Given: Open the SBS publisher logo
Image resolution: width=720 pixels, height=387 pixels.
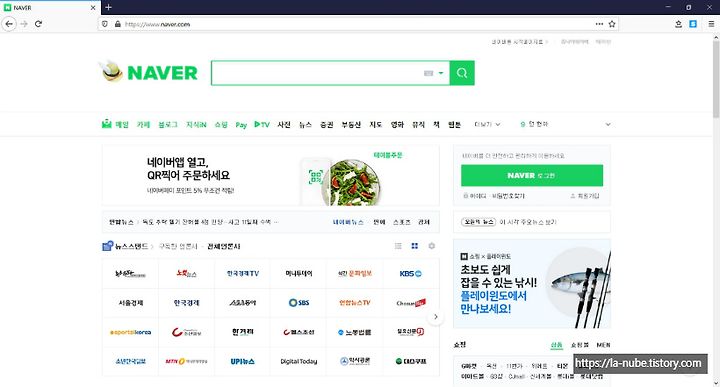Looking at the screenshot, I should tap(299, 303).
